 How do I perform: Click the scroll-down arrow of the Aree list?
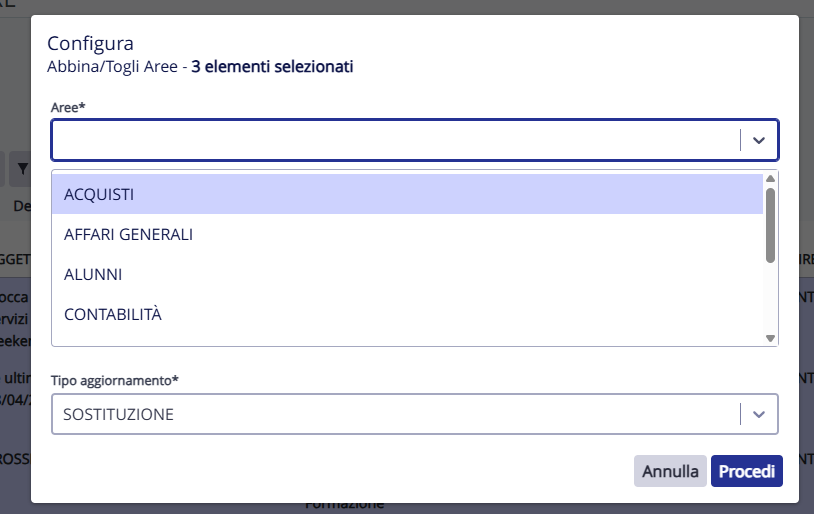[x=770, y=338]
